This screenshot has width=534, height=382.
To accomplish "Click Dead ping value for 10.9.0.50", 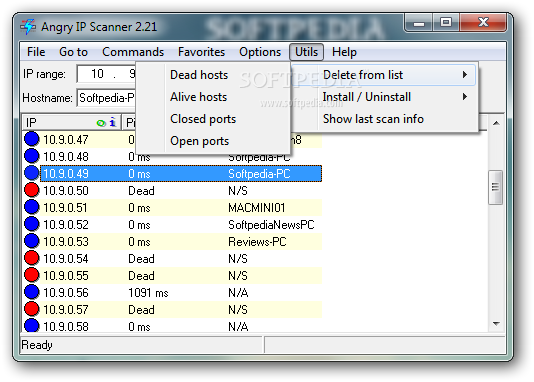I will (141, 191).
